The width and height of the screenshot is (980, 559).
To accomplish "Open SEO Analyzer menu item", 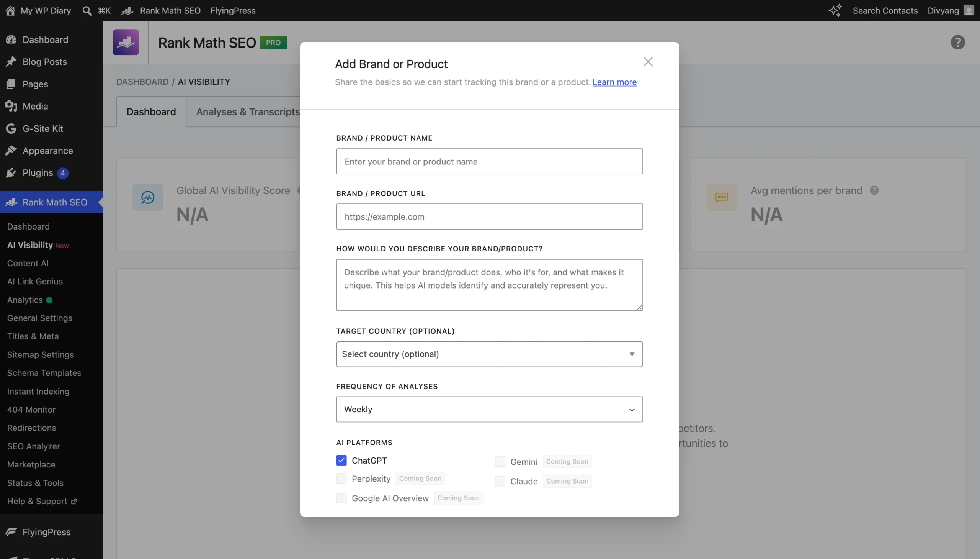I will [34, 446].
